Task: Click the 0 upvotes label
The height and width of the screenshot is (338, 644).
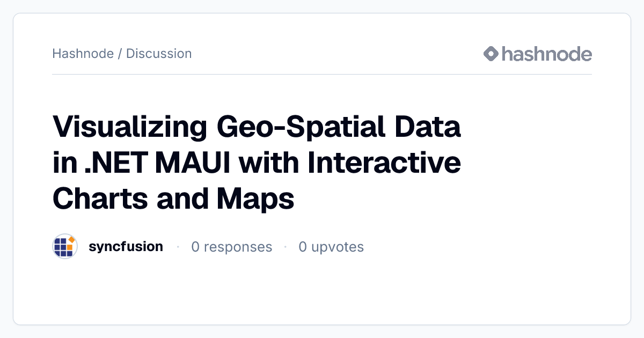Action: tap(331, 247)
